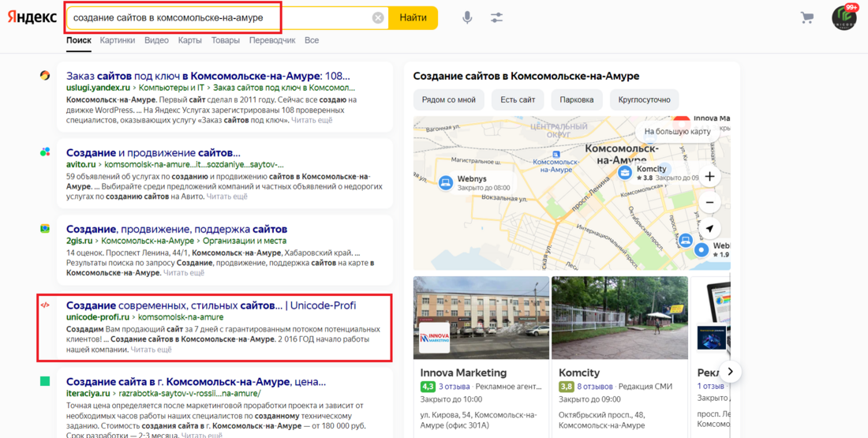Click the Unicode-Profi result favicon
This screenshot has width=868, height=438.
point(45,305)
